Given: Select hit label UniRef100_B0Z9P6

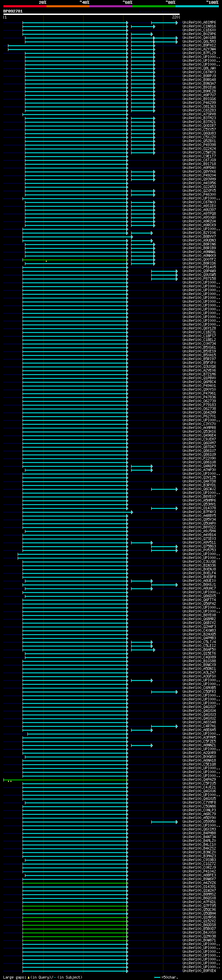Looking at the screenshot, I should (x=199, y=34).
